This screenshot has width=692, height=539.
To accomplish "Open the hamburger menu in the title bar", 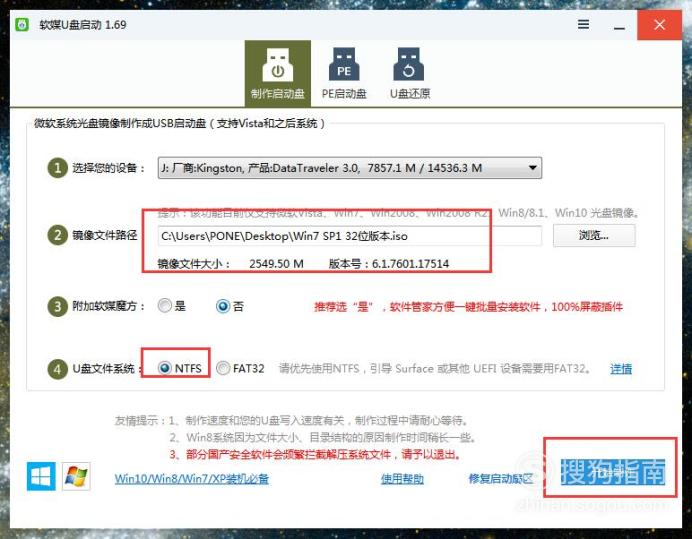I will point(583,24).
